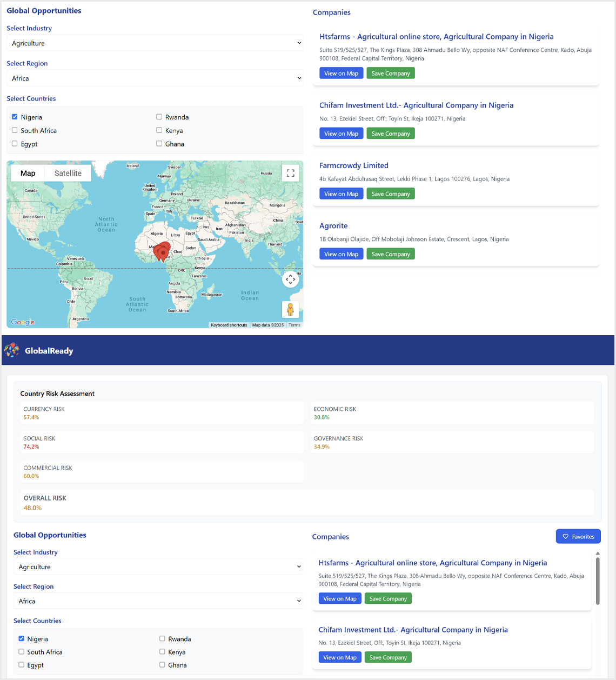Click the GlobalReady brand name
Viewport: 616px width, 680px height.
click(49, 351)
